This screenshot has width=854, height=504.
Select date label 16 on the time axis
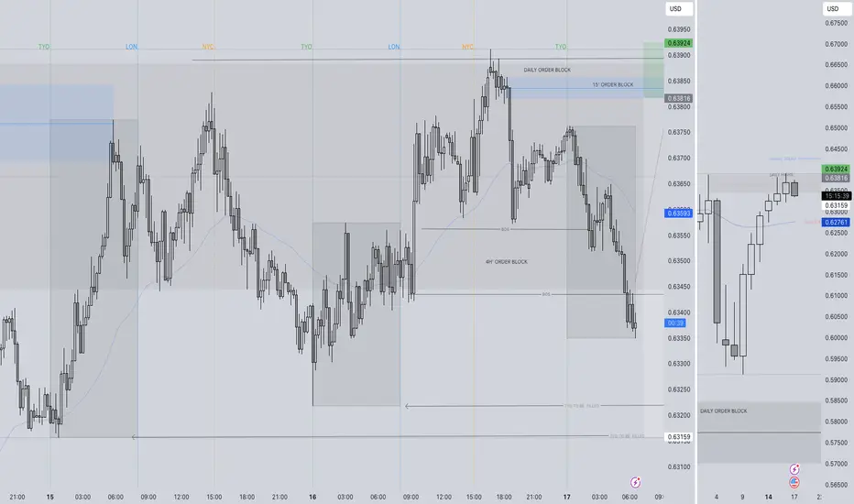pyautogui.click(x=312, y=497)
